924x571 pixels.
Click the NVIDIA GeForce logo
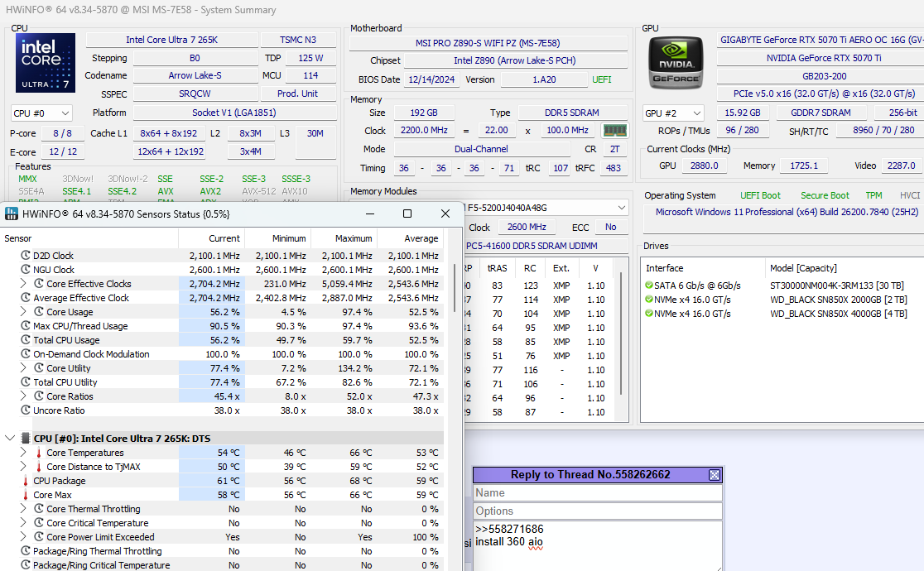coord(676,63)
